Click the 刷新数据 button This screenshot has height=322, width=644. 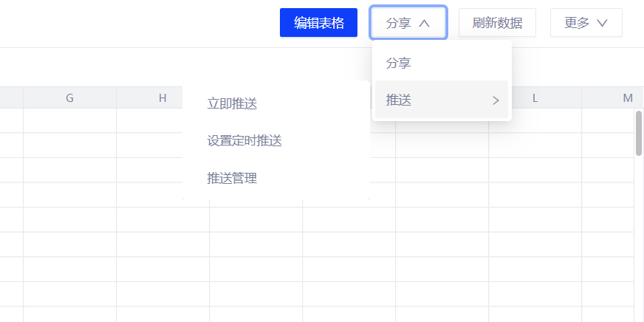point(497,23)
